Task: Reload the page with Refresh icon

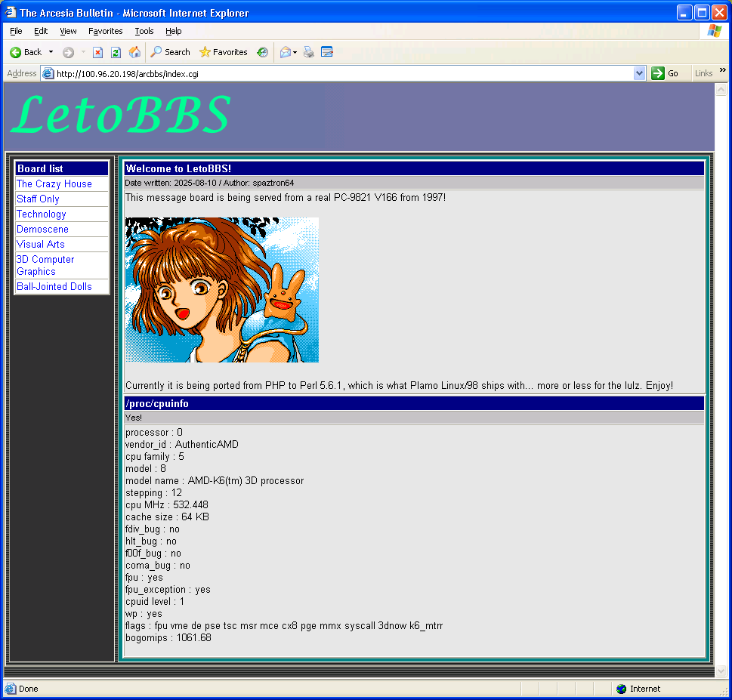Action: (116, 52)
